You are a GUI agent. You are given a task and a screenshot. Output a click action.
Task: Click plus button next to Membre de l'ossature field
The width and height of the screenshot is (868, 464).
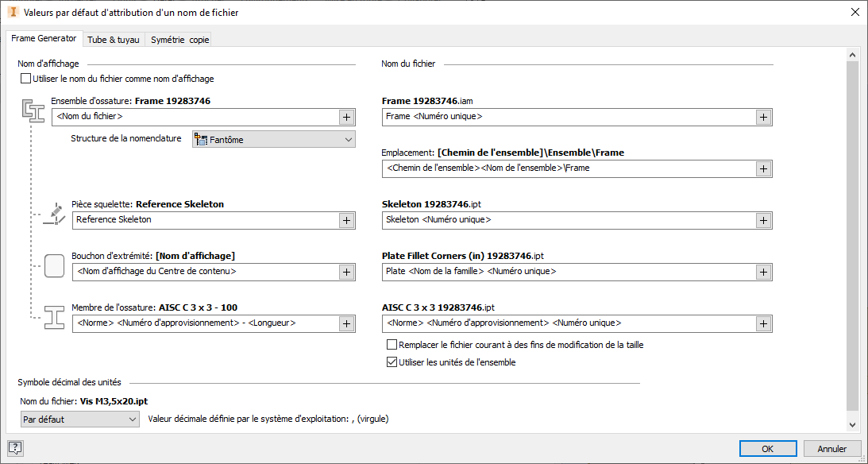click(346, 323)
